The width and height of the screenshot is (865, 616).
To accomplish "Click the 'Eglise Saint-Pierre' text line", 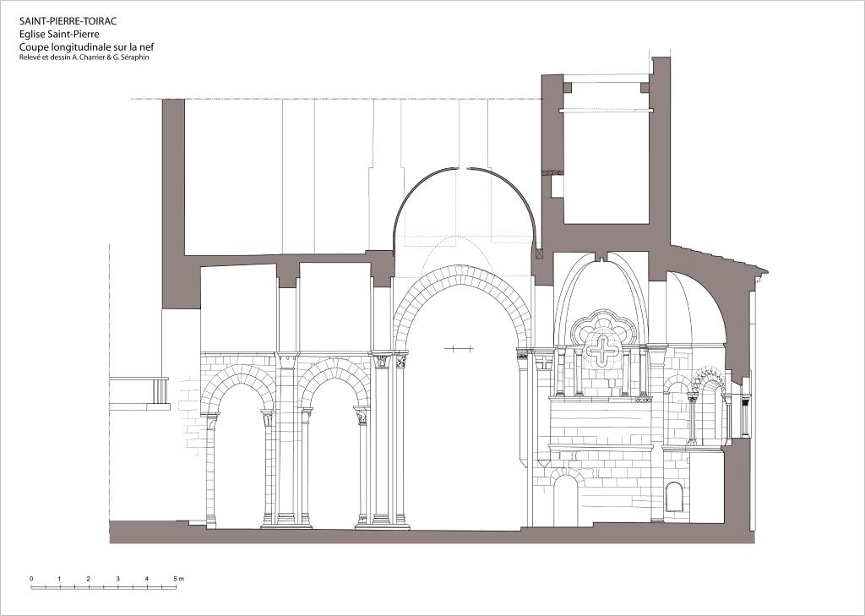I will (59, 34).
